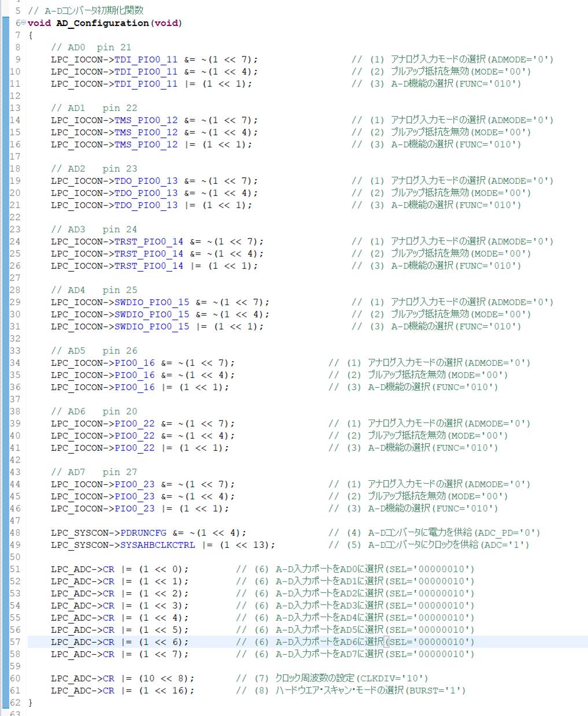Click TDI_PIO0_11 on line 9
This screenshot has width=588, height=716.
coord(146,60)
